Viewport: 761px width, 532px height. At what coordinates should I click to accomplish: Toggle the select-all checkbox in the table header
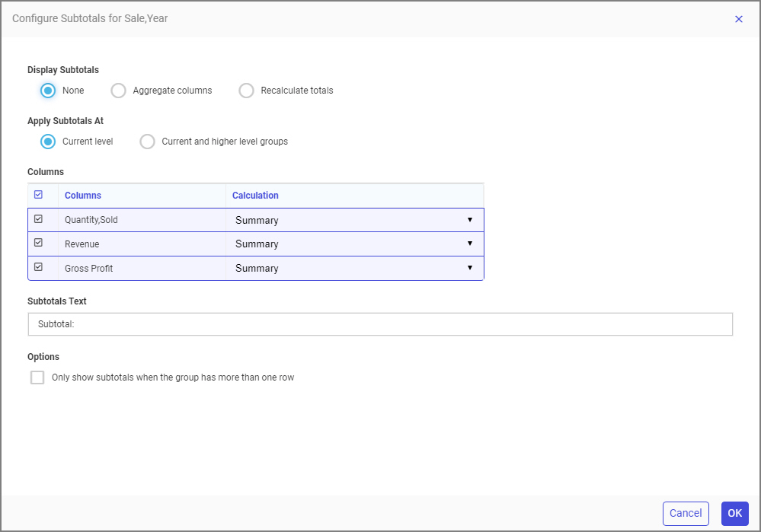[40, 194]
